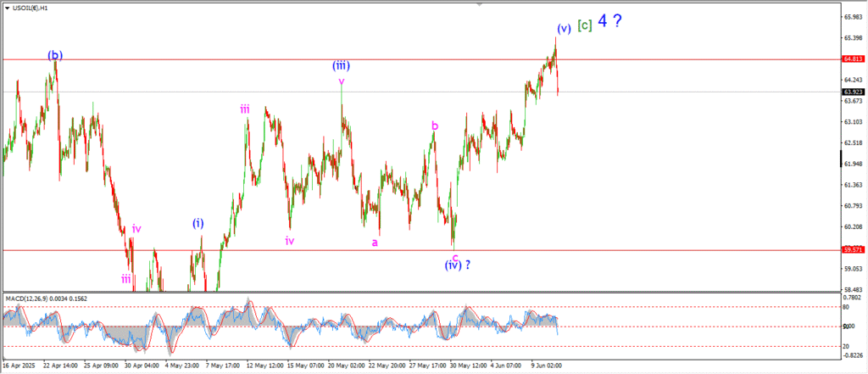Select the blue (b) wave label
This screenshot has height=374, width=868.
pyautogui.click(x=55, y=56)
